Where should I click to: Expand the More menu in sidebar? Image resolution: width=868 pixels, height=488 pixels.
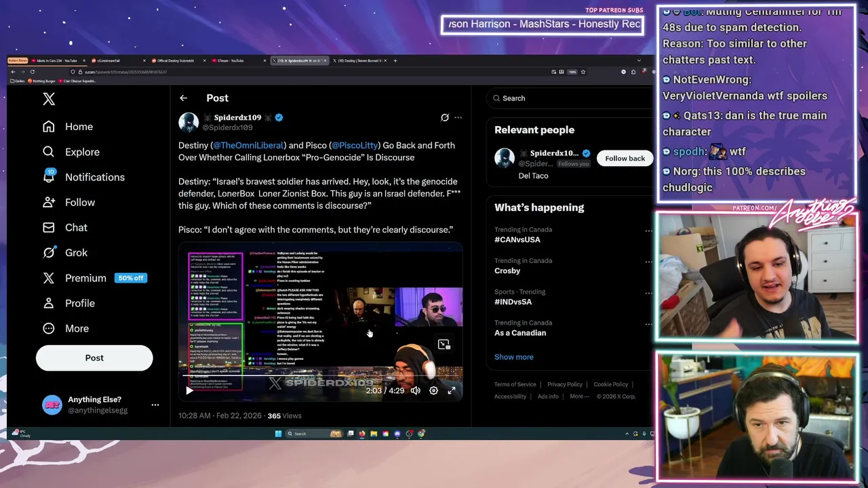(x=66, y=328)
